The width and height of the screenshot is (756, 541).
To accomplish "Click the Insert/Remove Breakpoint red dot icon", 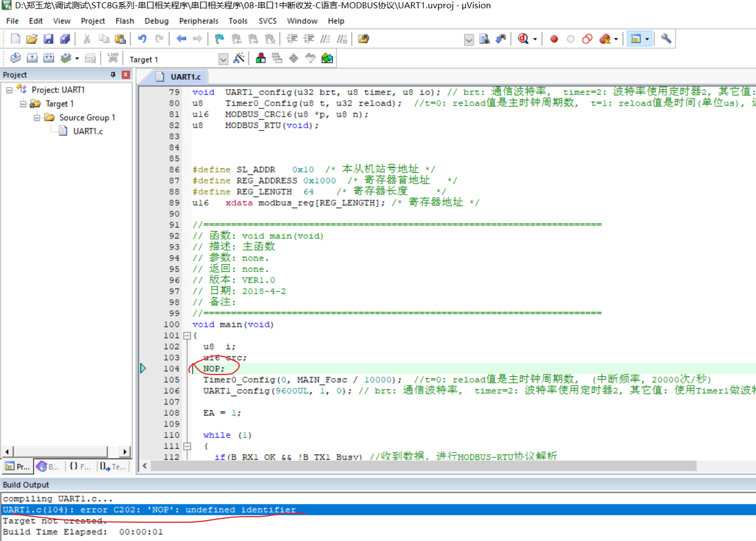I will [x=554, y=39].
